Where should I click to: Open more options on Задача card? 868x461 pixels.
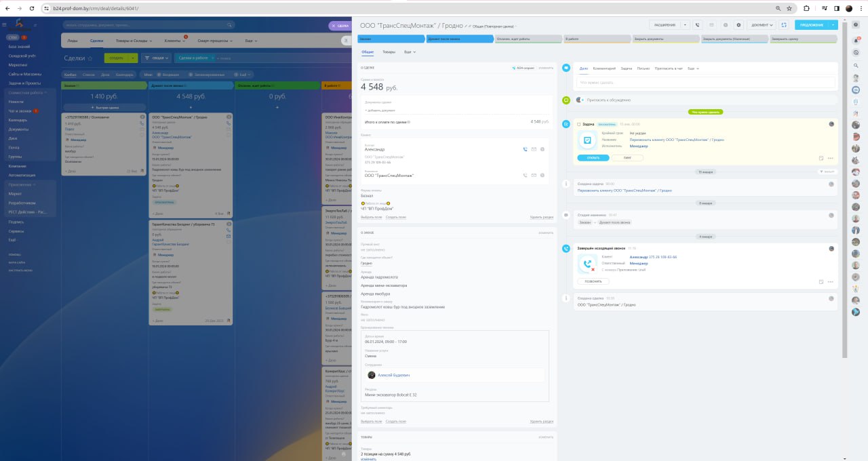[831, 158]
